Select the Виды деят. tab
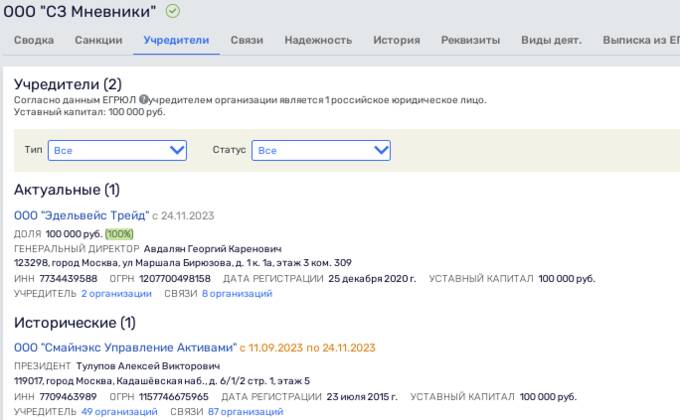The height and width of the screenshot is (420, 680). 551,40
